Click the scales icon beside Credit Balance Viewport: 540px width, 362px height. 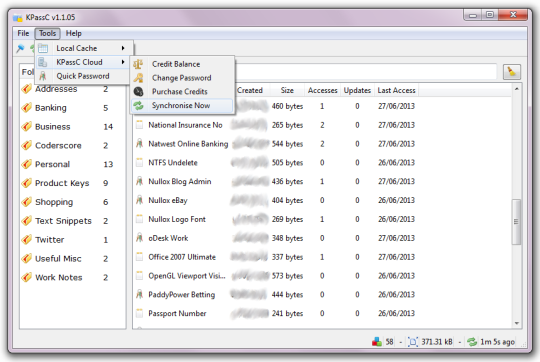(138, 64)
